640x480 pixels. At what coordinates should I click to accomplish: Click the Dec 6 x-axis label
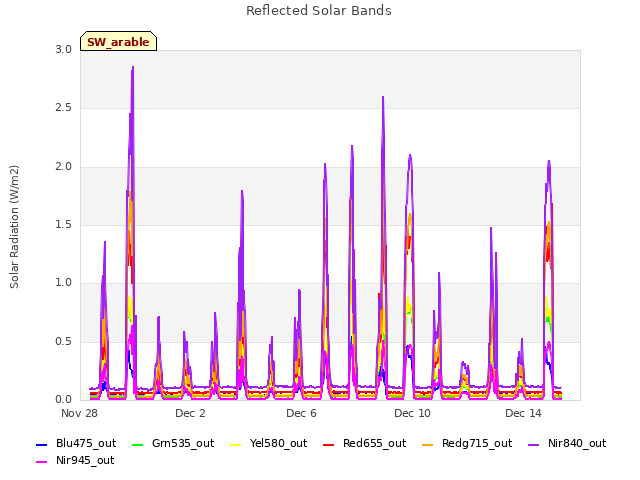click(x=301, y=413)
